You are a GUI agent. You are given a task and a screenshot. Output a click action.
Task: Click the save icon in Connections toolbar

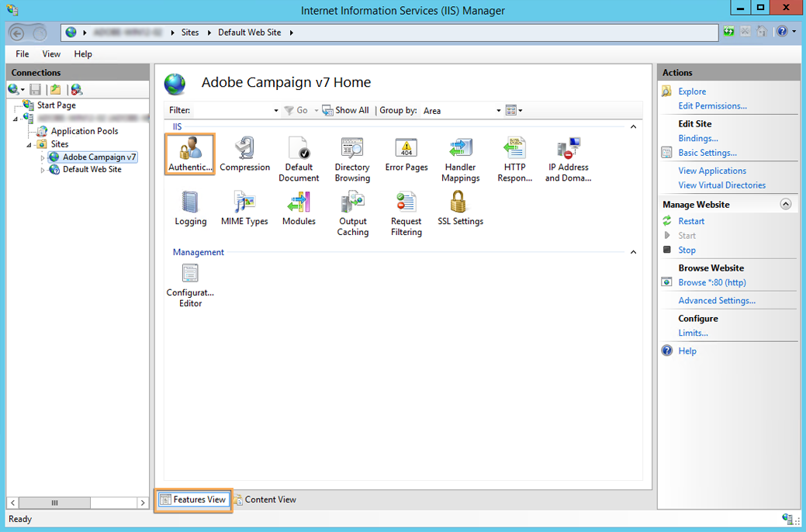[x=35, y=89]
